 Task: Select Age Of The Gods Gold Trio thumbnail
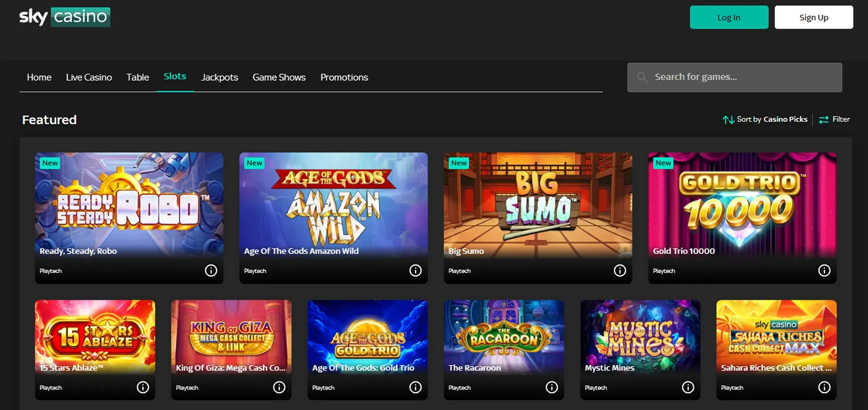[368, 337]
